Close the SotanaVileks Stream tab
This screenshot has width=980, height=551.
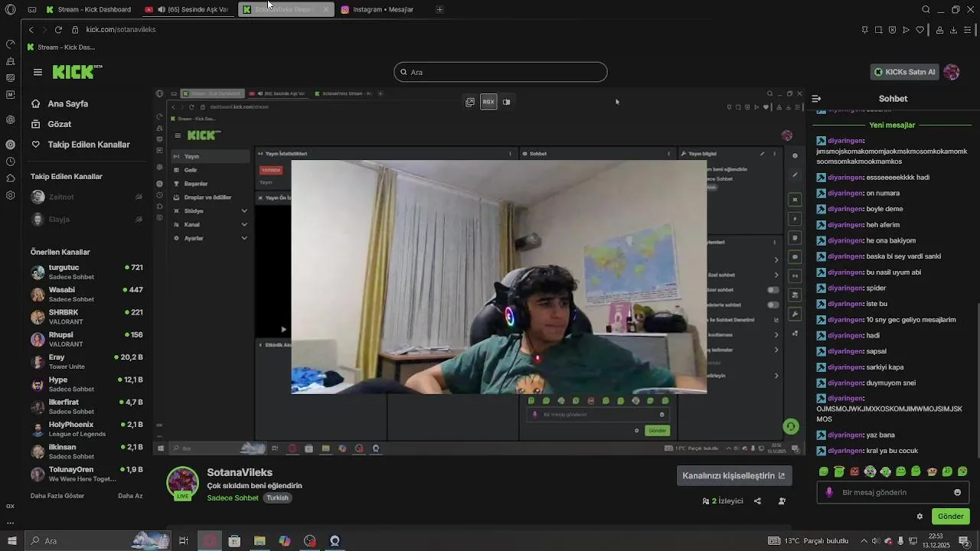point(325,9)
